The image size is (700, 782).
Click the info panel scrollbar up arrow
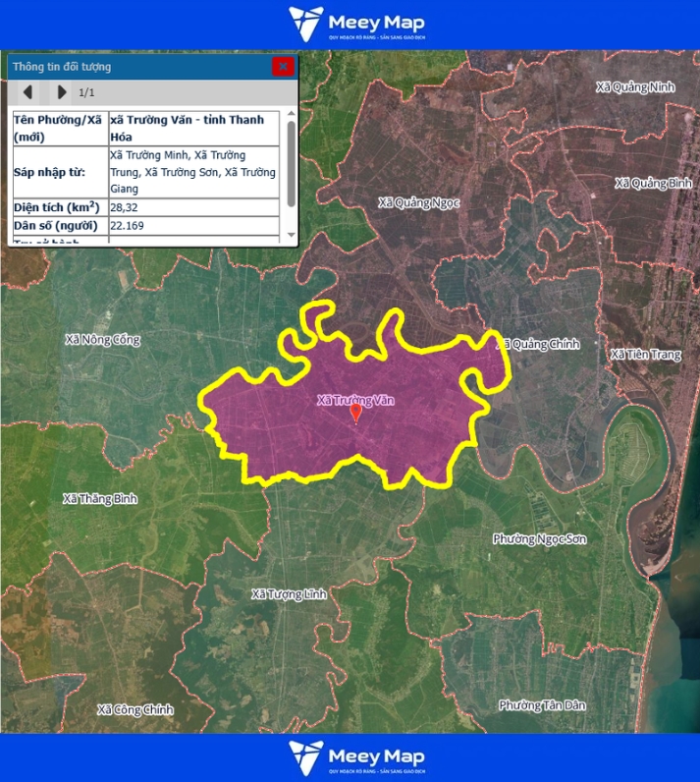[x=291, y=115]
